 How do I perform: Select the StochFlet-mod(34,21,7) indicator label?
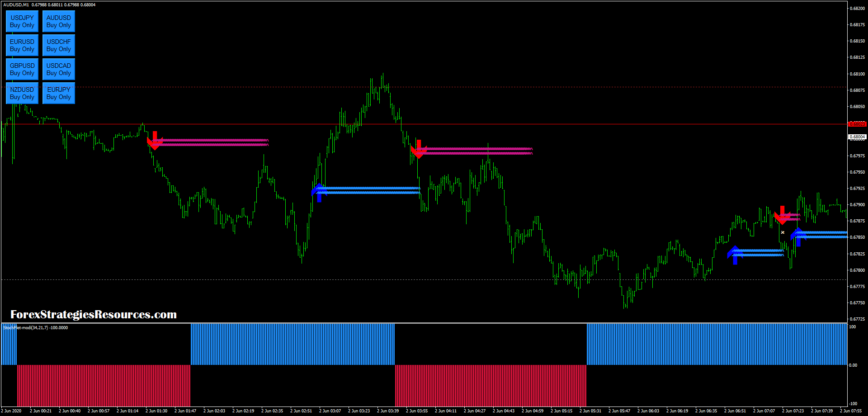click(x=34, y=327)
